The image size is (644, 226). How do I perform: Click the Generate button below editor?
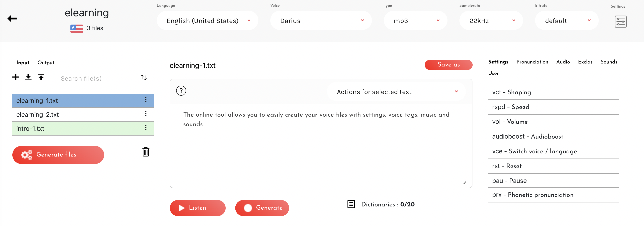point(262,208)
